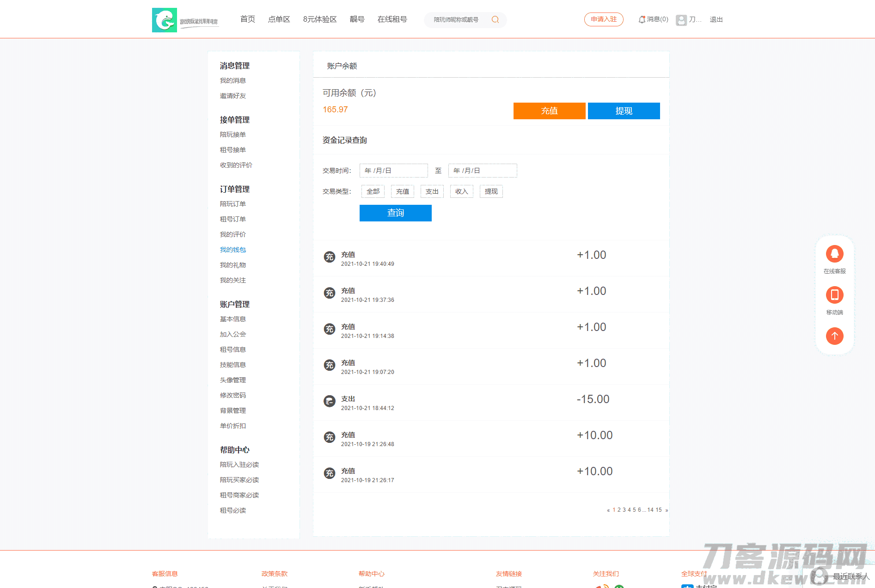Open online customer service chat icon

click(834, 254)
